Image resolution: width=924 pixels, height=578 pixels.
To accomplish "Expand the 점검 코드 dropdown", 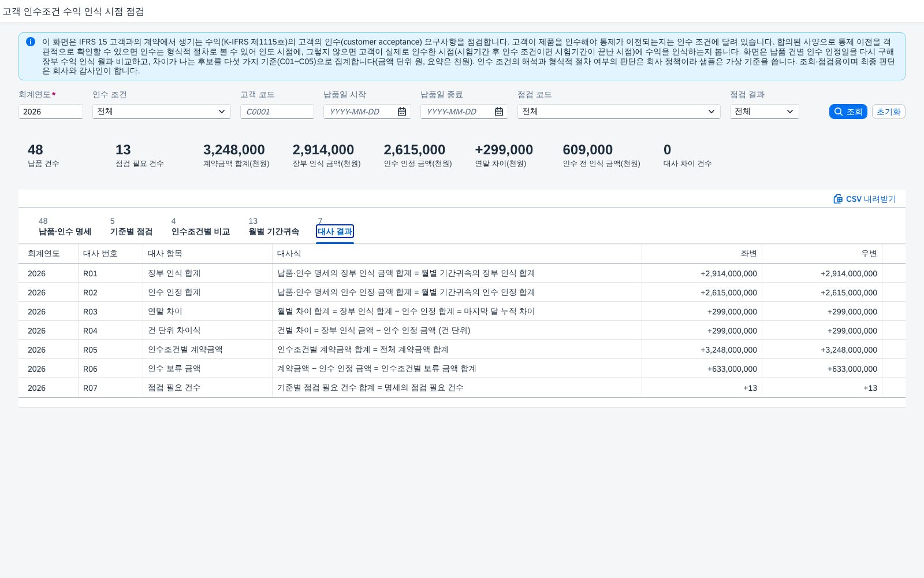I will click(711, 112).
